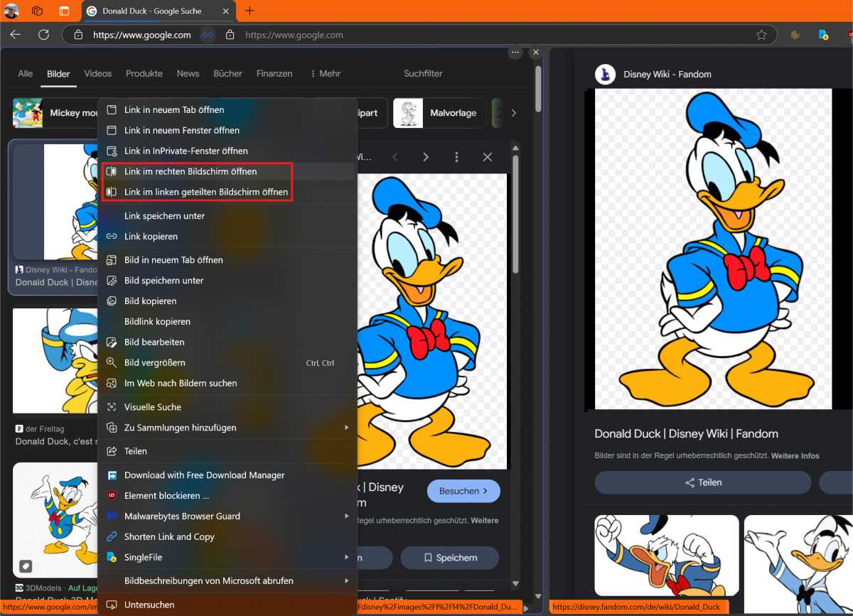Select Link im rechten Bildschirm öffnen
This screenshot has width=853, height=616.
click(191, 171)
